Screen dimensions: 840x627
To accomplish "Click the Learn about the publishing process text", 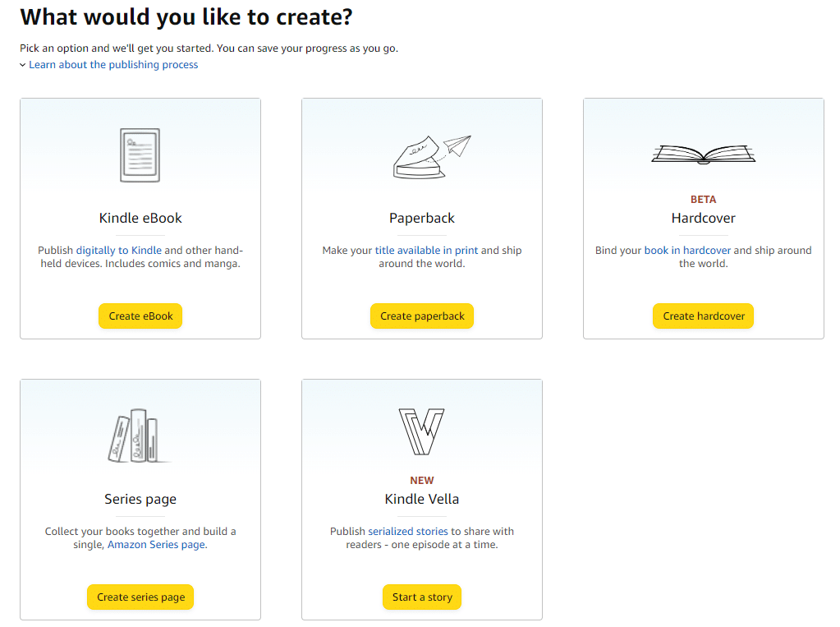I will click(x=113, y=64).
